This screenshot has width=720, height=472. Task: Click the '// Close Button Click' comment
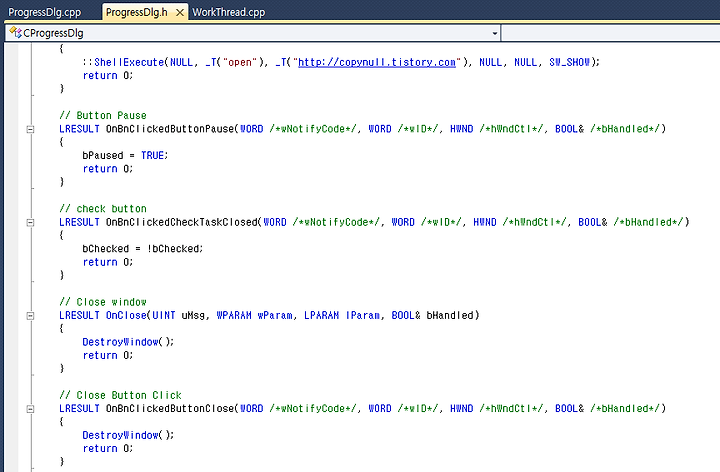tap(120, 395)
